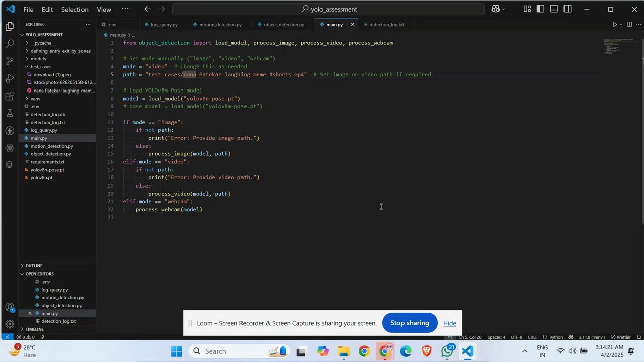Open the Run and Debug view
Image resolution: width=644 pixels, height=362 pixels.
pyautogui.click(x=10, y=78)
